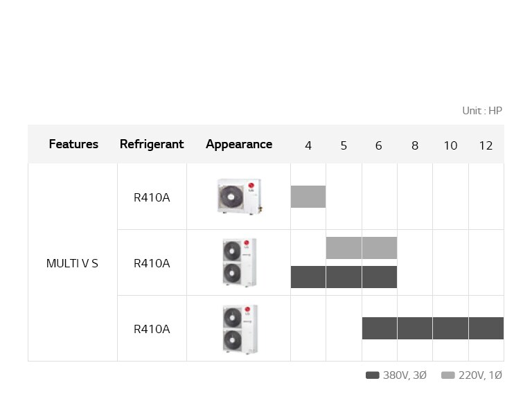Viewport: 532px width, 410px height.
Task: Click the dark gray 380V legend swatch
Action: pos(373,375)
